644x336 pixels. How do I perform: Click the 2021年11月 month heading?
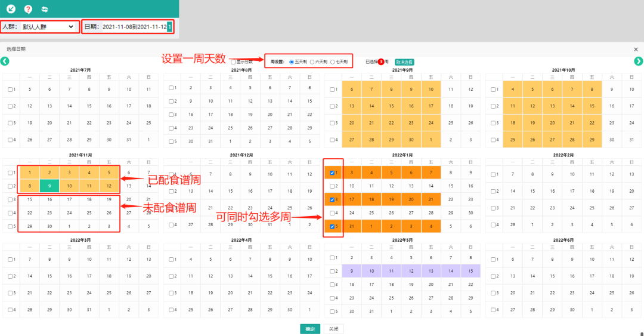tap(80, 155)
